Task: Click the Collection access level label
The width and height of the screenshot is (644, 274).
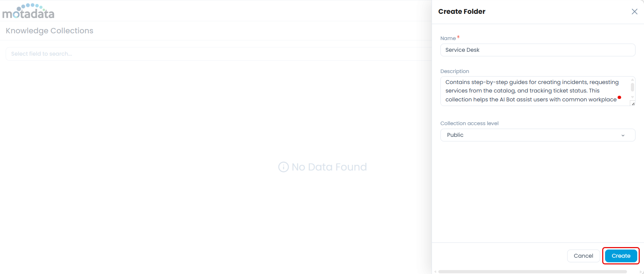Action: click(469, 123)
